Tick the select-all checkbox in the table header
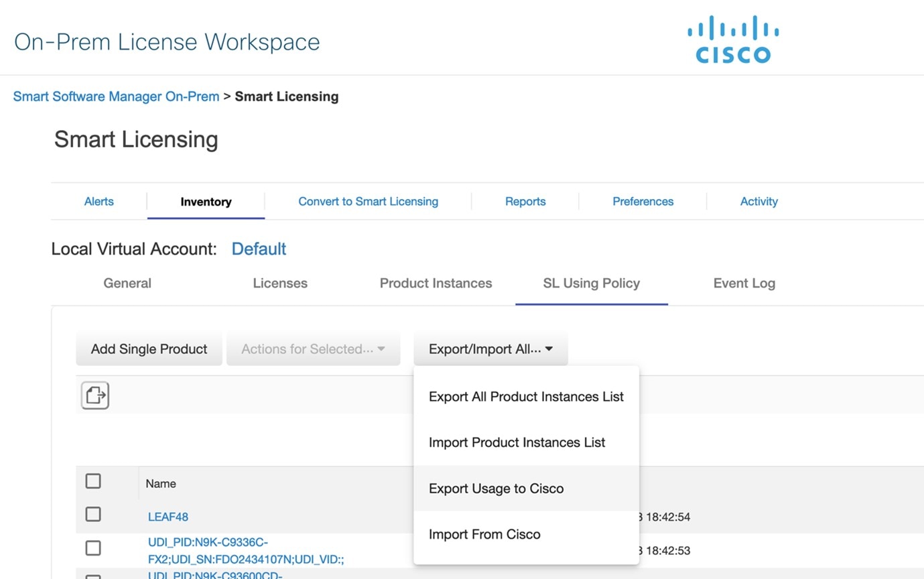Image resolution: width=924 pixels, height=579 pixels. tap(93, 481)
